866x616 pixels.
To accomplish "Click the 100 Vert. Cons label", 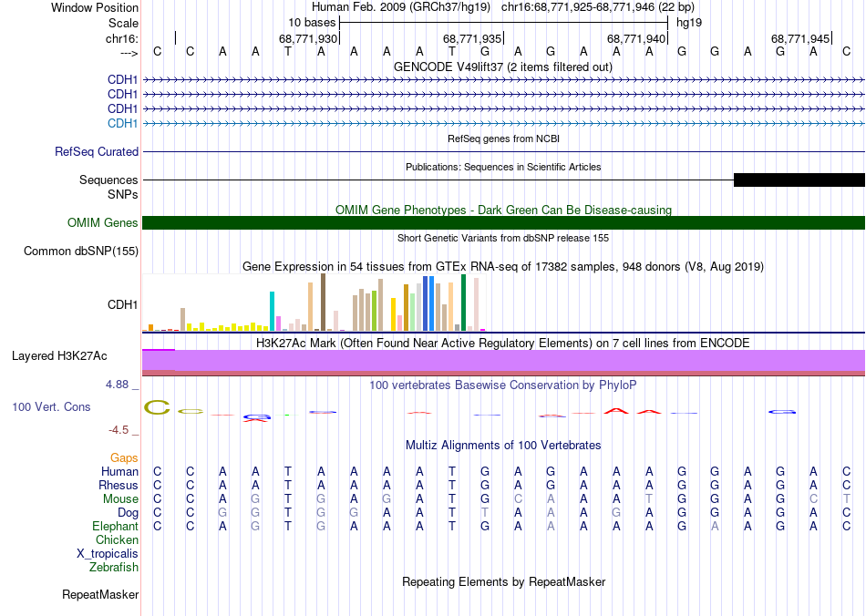I will [x=51, y=406].
